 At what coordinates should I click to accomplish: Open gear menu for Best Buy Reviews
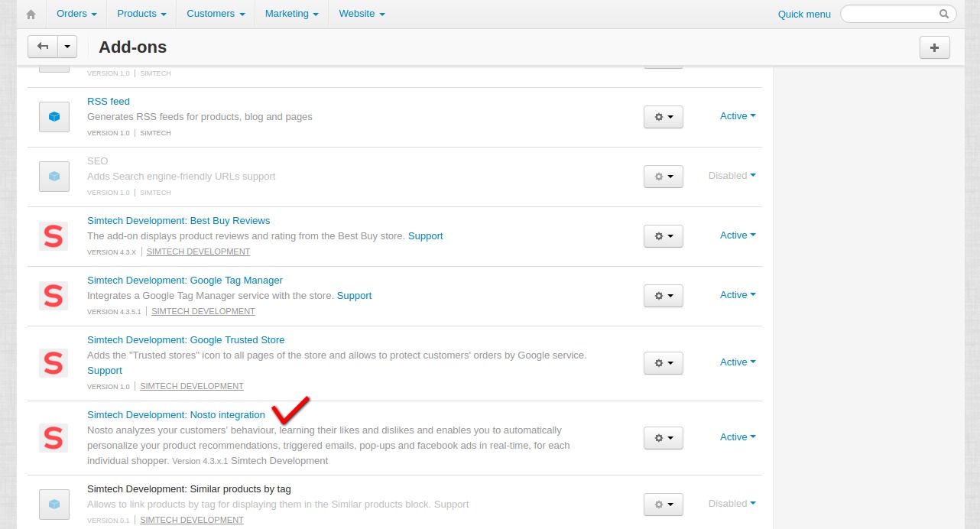663,236
